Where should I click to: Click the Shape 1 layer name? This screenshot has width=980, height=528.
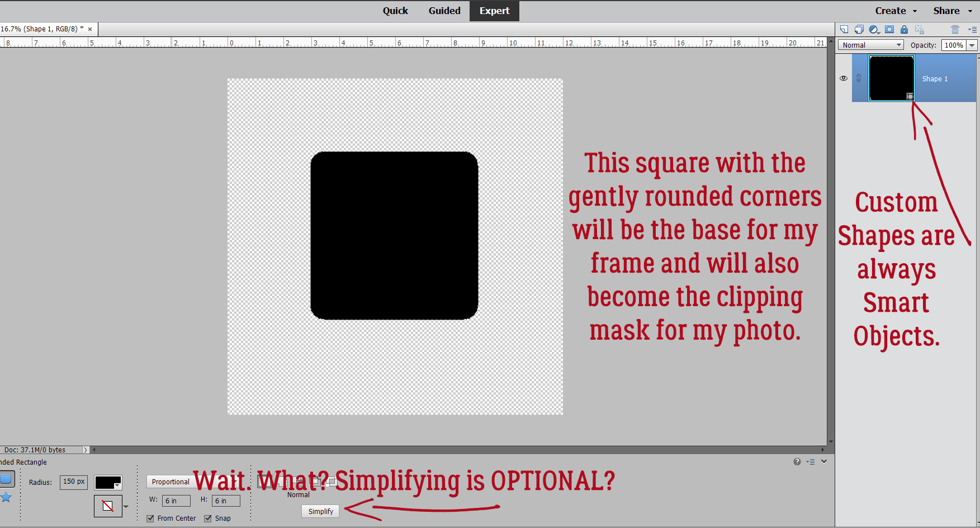pyautogui.click(x=935, y=79)
